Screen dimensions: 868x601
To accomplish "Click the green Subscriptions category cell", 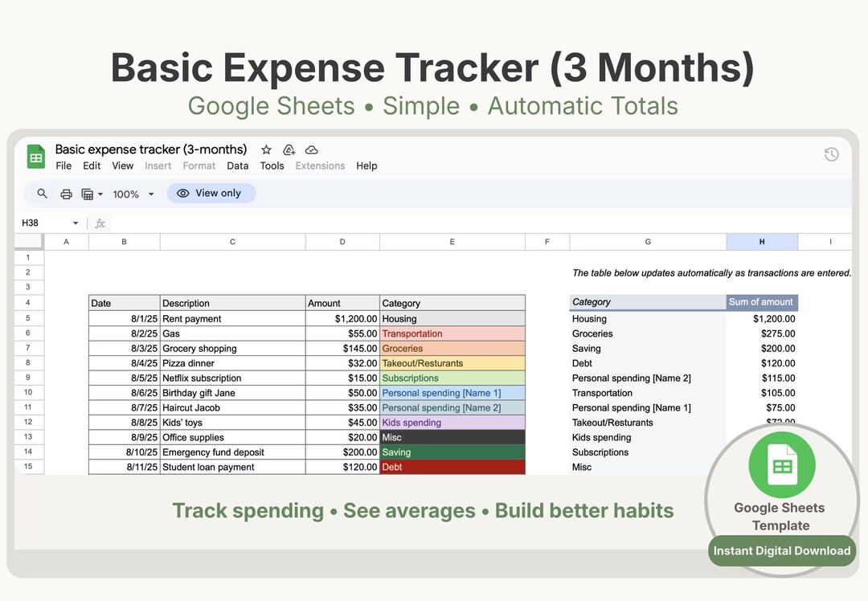I will pyautogui.click(x=452, y=378).
